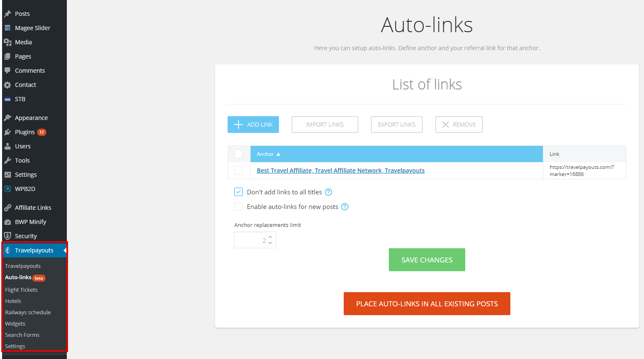Open Flight Tickets submenu item
This screenshot has width=644, height=359.
point(21,290)
